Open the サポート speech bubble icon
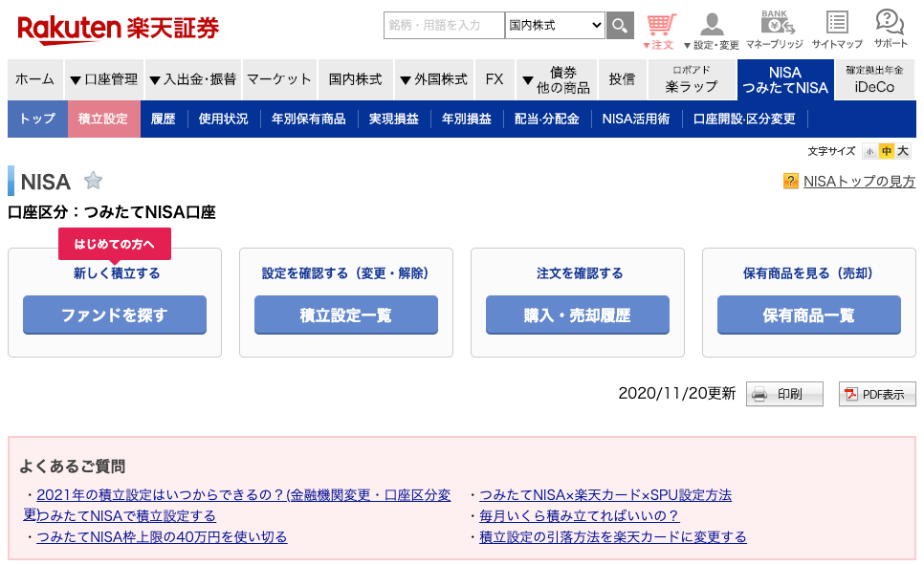 tap(891, 29)
